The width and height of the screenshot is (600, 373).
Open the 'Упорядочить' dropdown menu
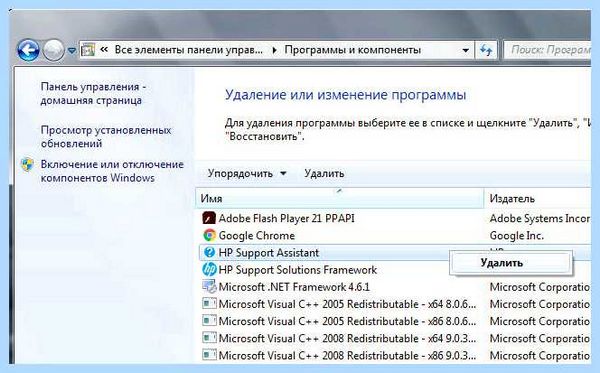tap(246, 173)
